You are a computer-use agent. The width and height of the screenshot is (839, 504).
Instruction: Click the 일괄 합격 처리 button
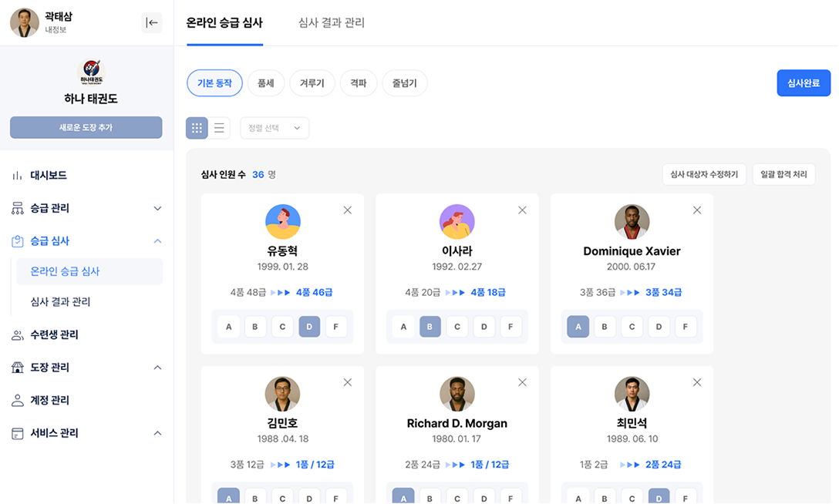(x=783, y=175)
